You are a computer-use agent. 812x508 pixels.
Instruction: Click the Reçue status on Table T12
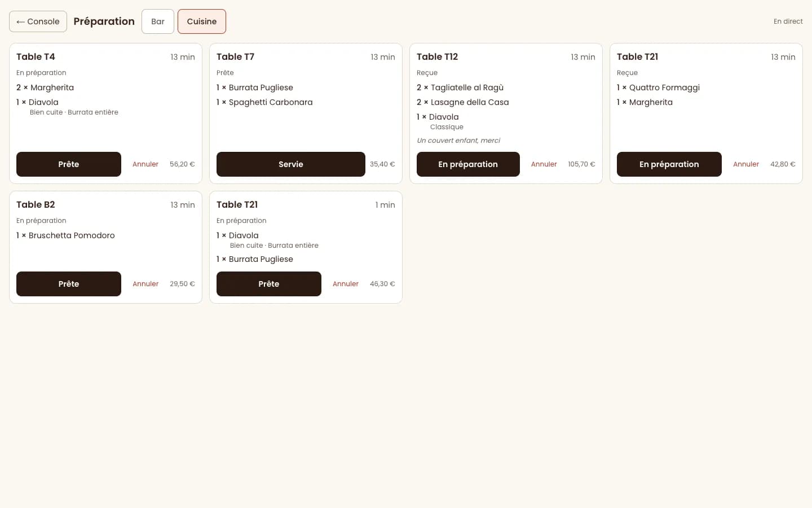(x=427, y=73)
